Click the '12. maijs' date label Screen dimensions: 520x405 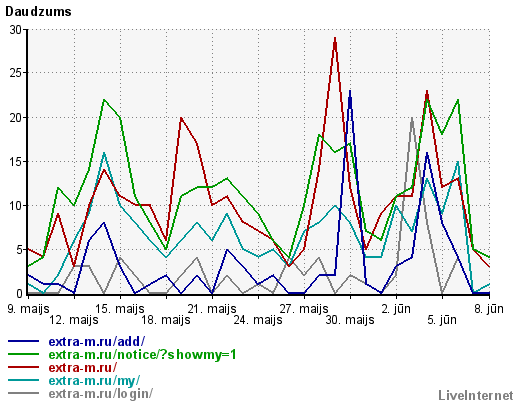[x=74, y=320]
